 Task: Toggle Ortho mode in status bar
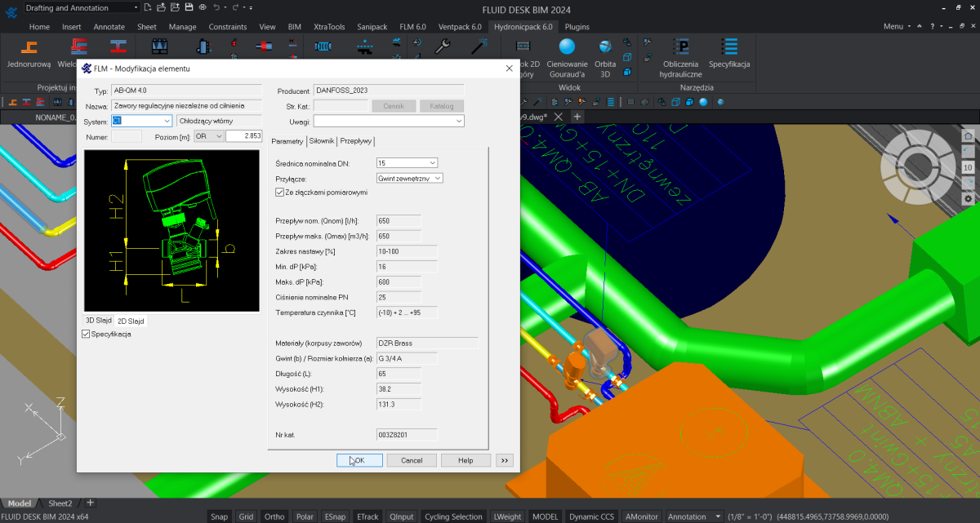[x=274, y=516]
